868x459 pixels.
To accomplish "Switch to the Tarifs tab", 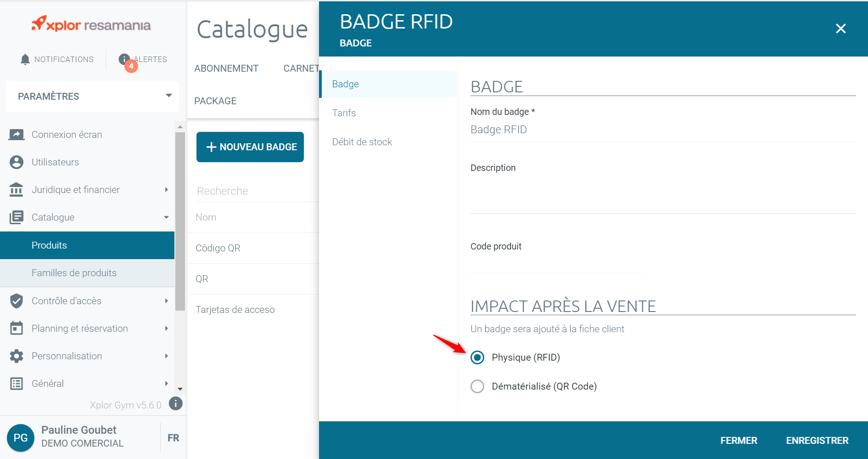I will click(344, 113).
